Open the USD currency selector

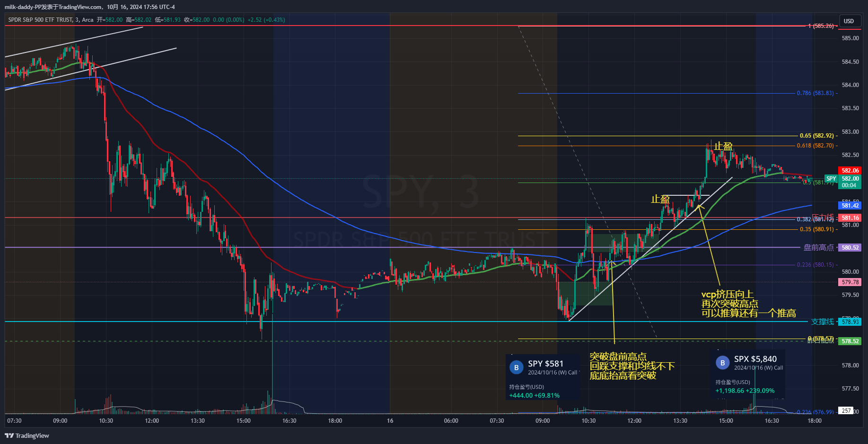point(849,21)
